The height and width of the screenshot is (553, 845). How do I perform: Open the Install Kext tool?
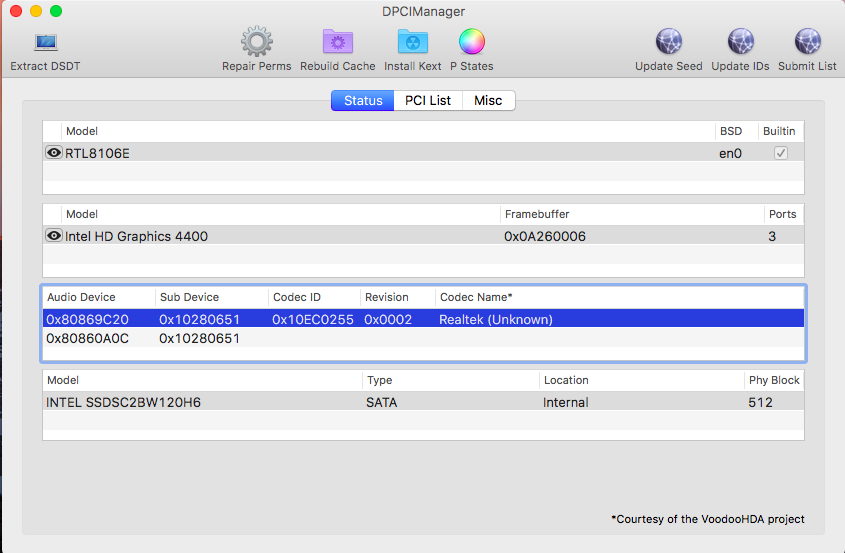pyautogui.click(x=412, y=42)
